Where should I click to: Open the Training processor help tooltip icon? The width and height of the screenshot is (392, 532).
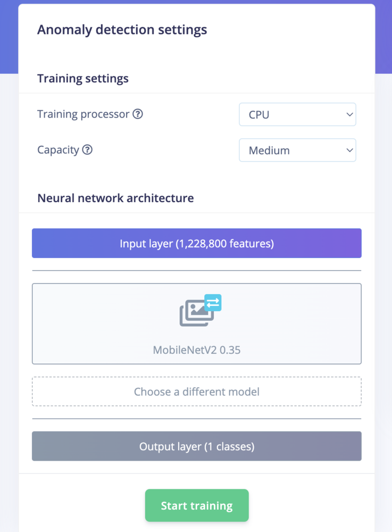[x=138, y=114]
